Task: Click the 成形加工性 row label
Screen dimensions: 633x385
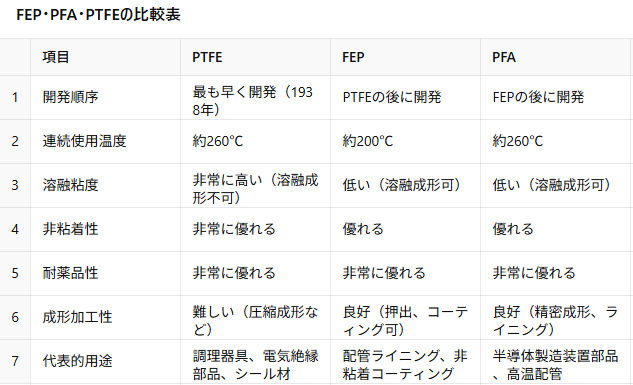Action: [78, 317]
